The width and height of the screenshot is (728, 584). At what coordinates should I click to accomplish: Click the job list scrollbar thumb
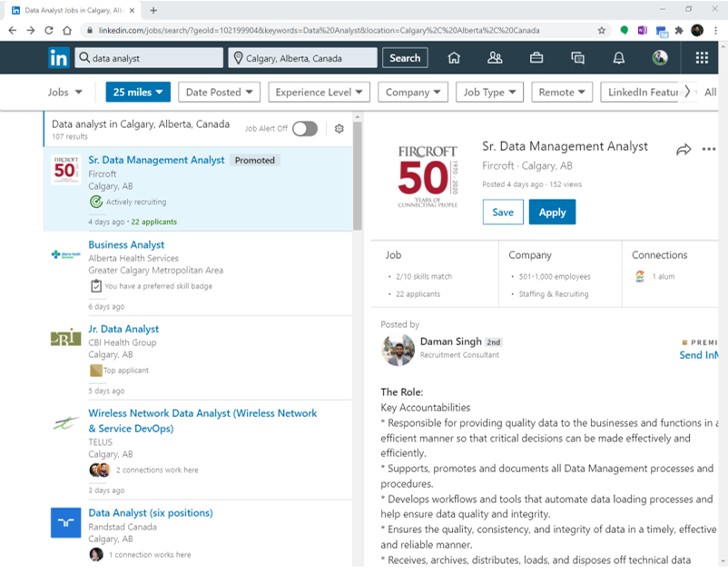(357, 175)
